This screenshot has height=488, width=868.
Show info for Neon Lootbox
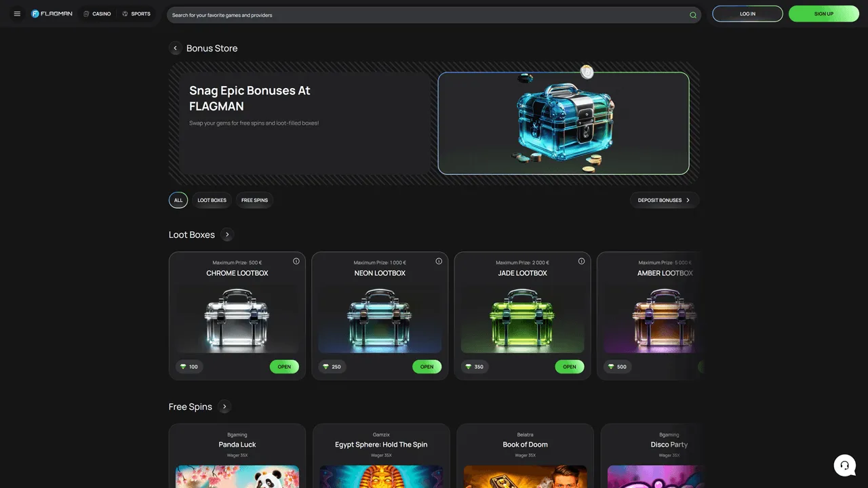coord(439,261)
